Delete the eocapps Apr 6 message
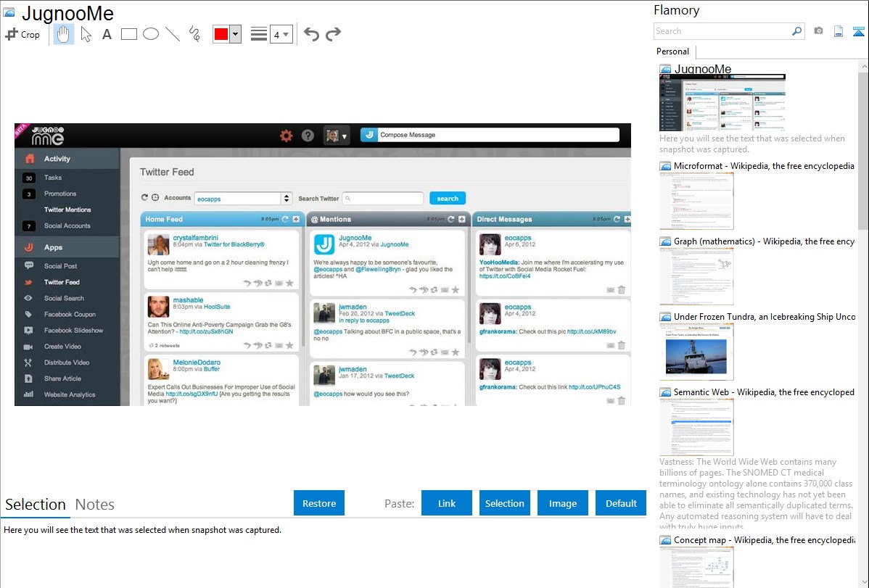The height and width of the screenshot is (588, 869). [x=622, y=290]
